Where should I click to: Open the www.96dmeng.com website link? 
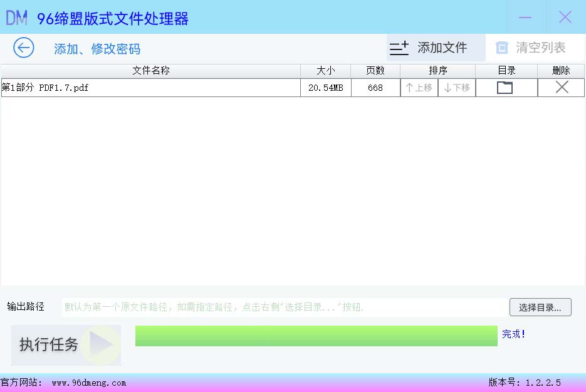(89, 383)
